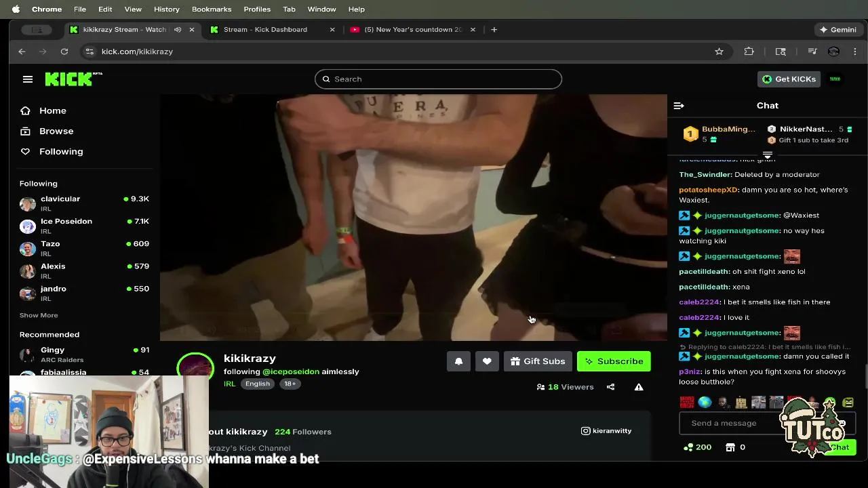Screen dimensions: 868x488
Task: Click the kikikrazy streamer avatar
Action: pos(195,369)
